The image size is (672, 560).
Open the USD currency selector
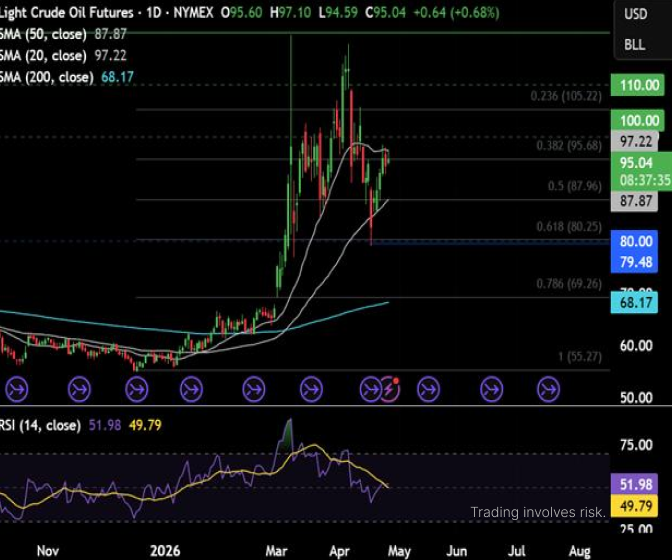click(x=636, y=14)
